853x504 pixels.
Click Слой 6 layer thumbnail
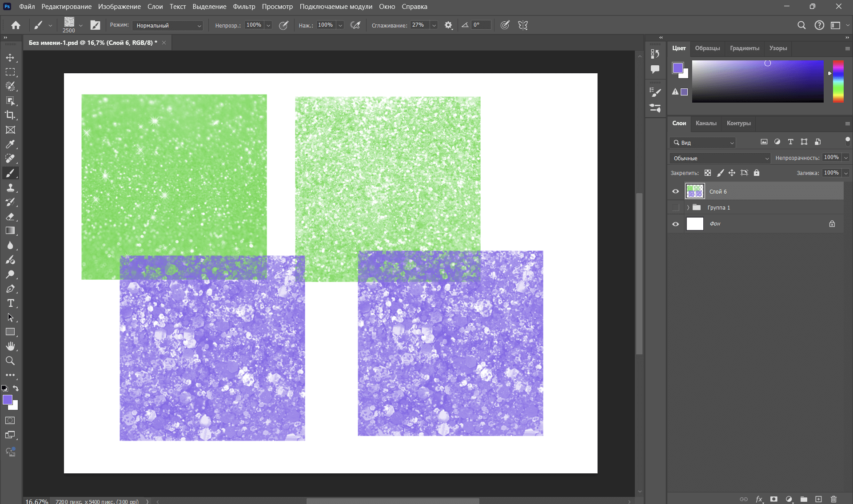tap(694, 191)
